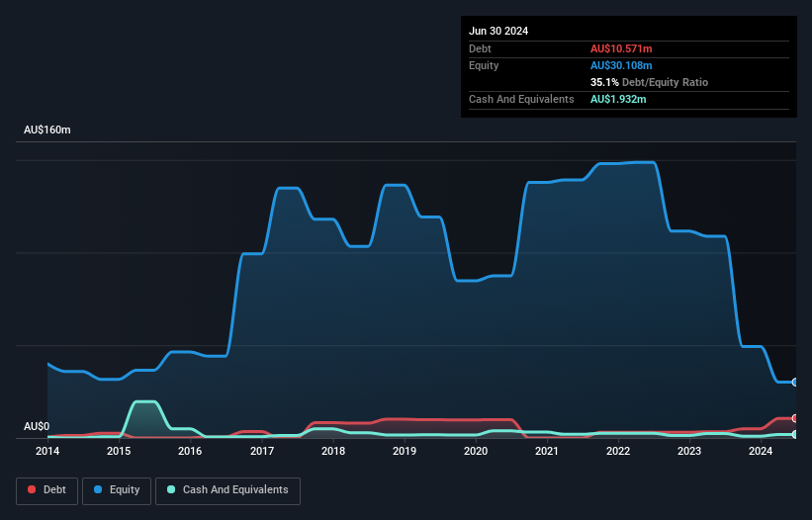The image size is (812, 520).
Task: Click the 35.1% Debt/Equity Ratio text
Action: click(x=649, y=82)
